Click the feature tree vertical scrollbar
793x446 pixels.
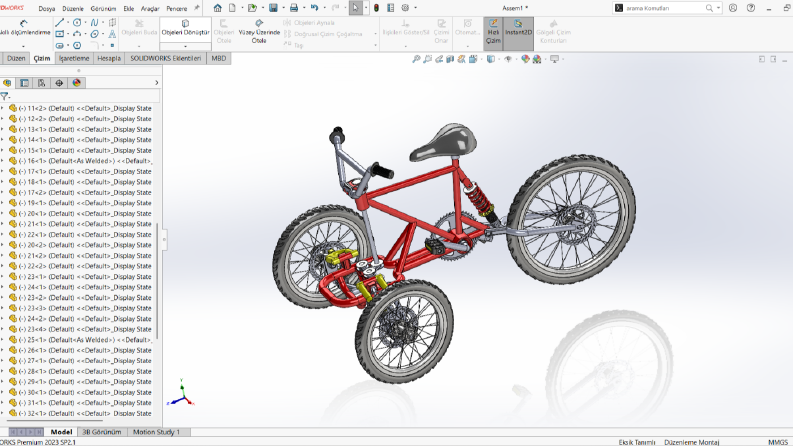click(x=157, y=281)
